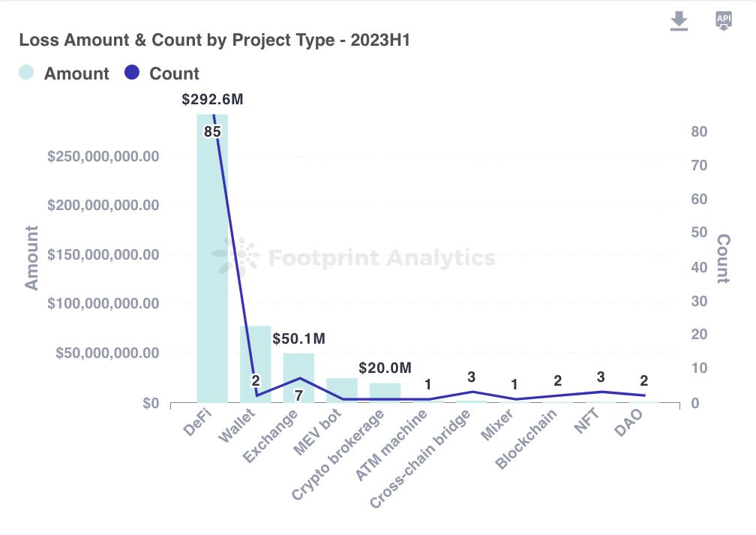
Task: Click the Exchange count point labeled 7
Action: coord(299,378)
